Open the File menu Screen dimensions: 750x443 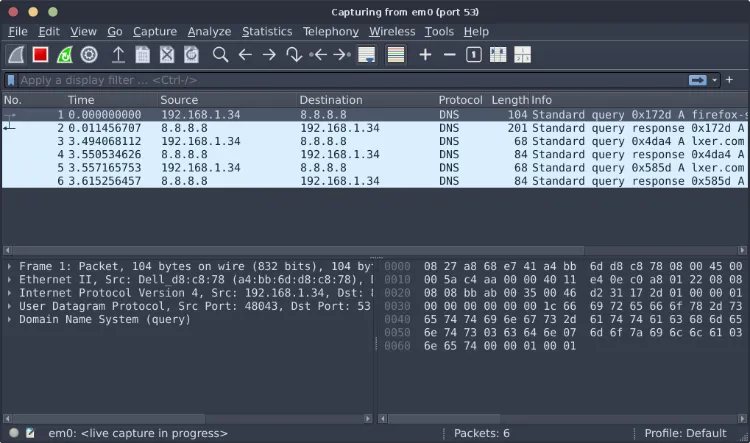point(18,32)
